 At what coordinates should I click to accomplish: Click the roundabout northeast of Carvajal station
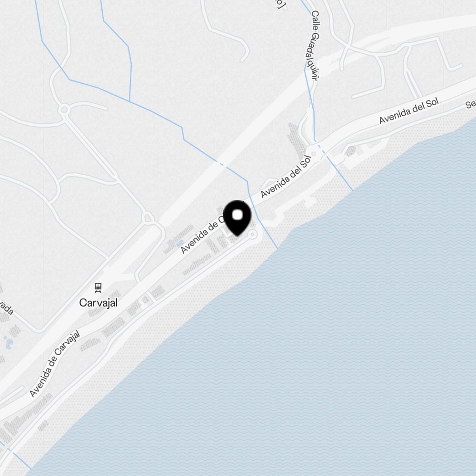point(148,218)
